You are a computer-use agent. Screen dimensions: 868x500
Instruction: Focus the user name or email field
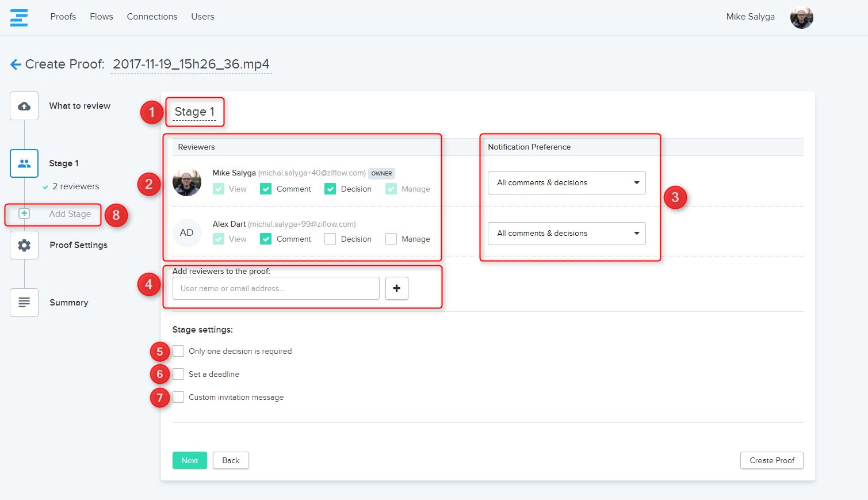point(276,288)
